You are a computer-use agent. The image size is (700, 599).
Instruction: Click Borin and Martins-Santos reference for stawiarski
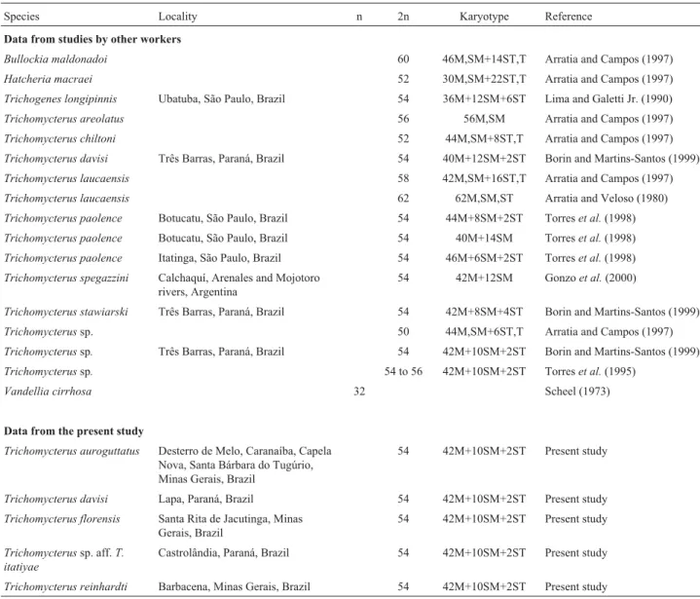click(x=622, y=312)
